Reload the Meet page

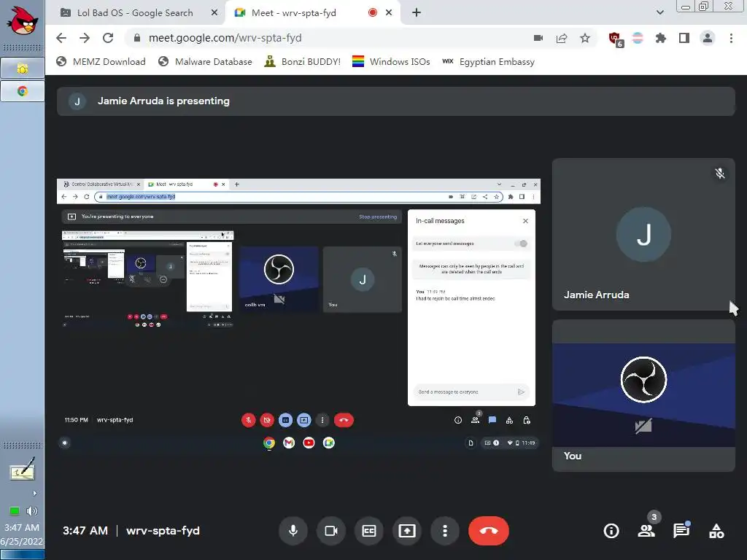108,38
